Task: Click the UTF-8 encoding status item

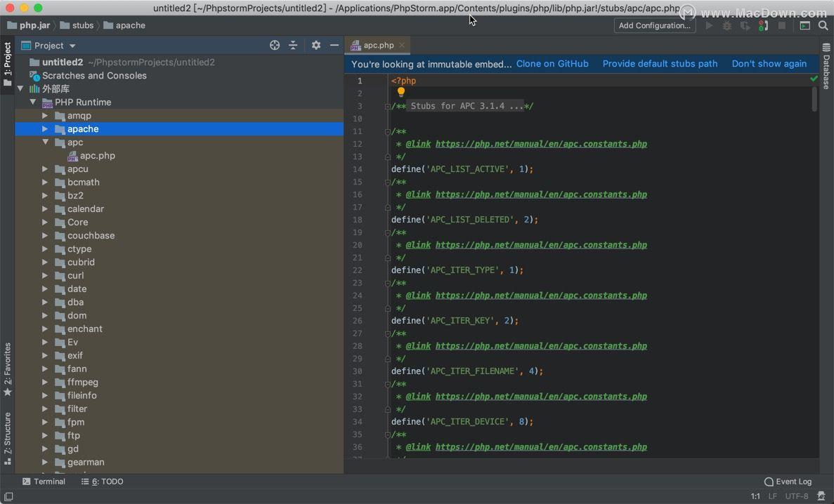Action: point(796,496)
